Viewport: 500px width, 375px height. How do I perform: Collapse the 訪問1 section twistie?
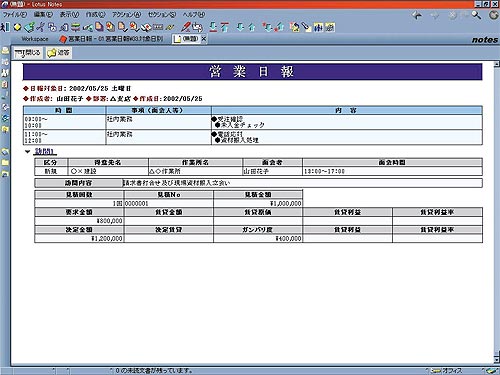pos(28,152)
